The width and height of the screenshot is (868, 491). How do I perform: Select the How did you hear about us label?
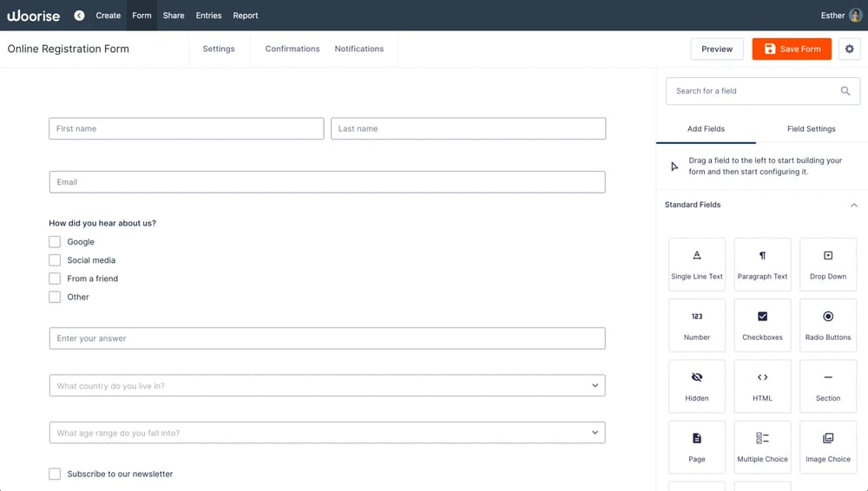(x=102, y=223)
